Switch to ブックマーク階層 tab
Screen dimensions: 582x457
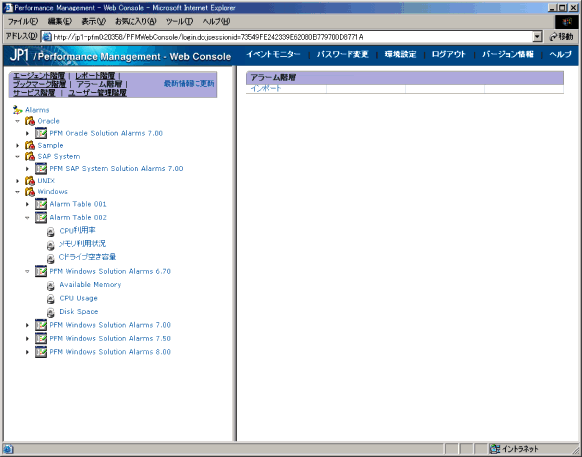pyautogui.click(x=39, y=84)
